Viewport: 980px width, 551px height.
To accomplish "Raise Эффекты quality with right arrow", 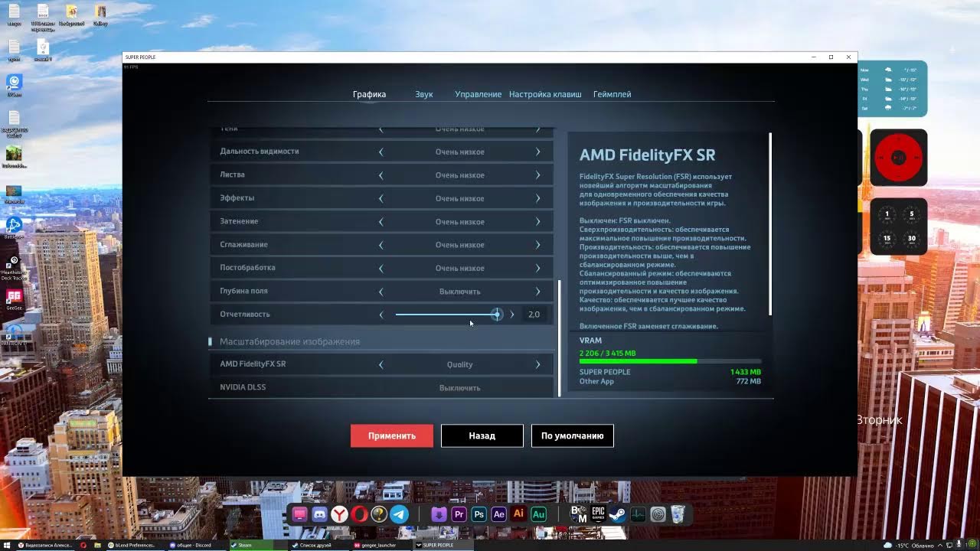I will point(537,198).
